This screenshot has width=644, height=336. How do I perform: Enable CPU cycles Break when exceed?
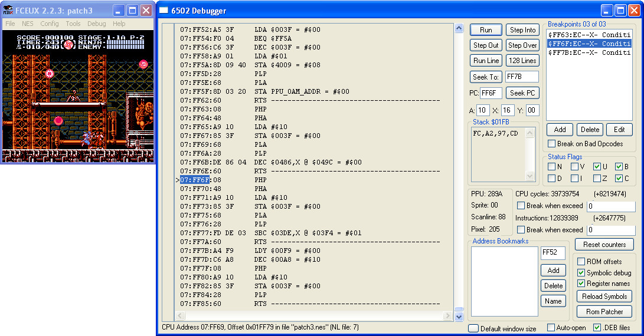(521, 206)
